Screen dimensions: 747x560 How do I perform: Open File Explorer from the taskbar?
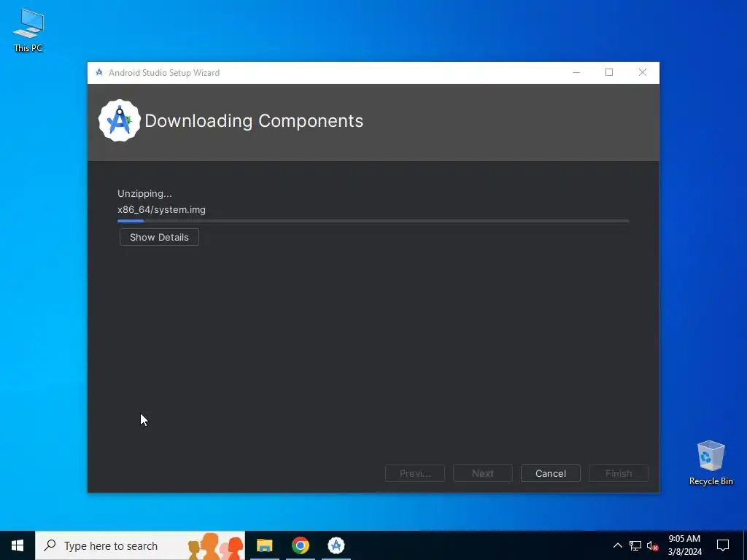pyautogui.click(x=264, y=545)
